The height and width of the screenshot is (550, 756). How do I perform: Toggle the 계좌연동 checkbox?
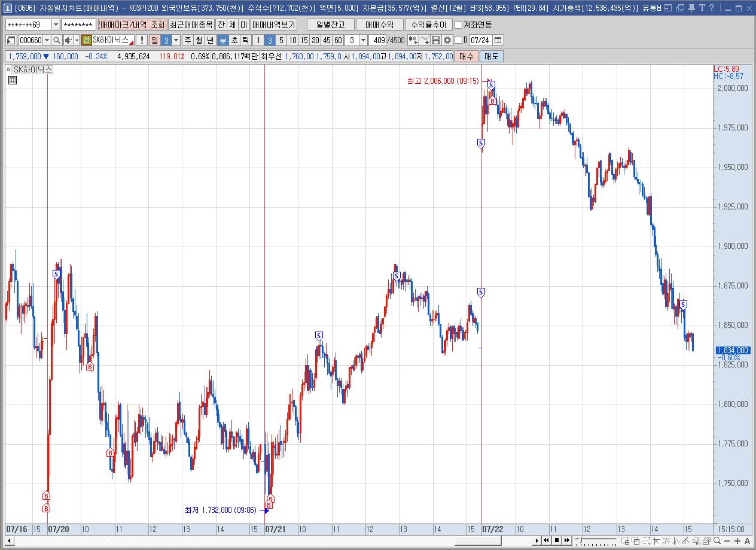[459, 25]
